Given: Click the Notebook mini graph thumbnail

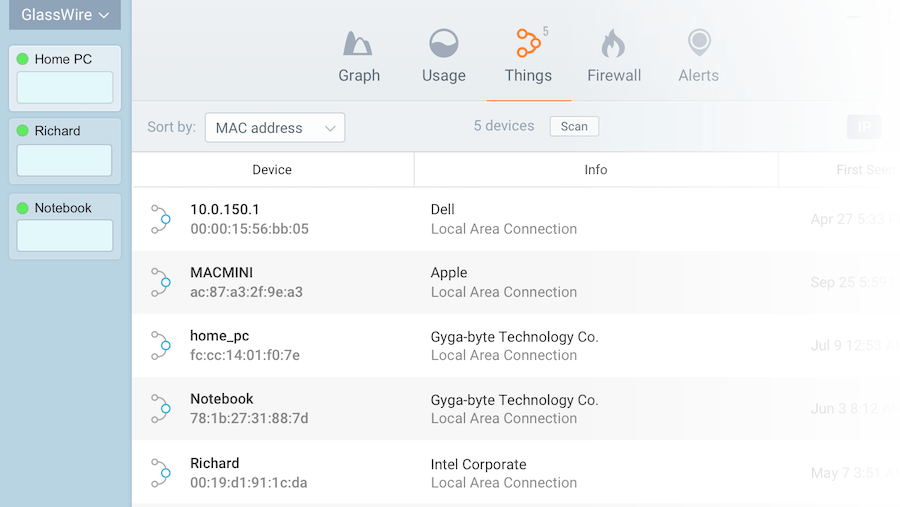Looking at the screenshot, I should click(x=65, y=236).
